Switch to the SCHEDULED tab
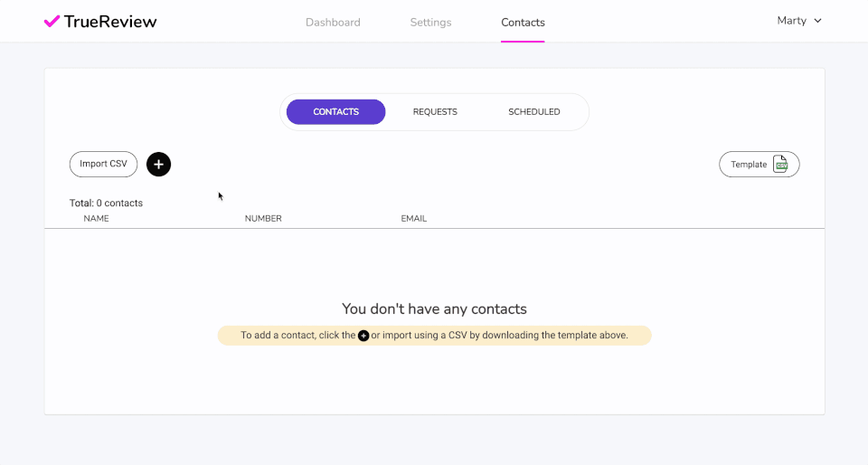Screen dimensions: 868x465 tap(533, 112)
